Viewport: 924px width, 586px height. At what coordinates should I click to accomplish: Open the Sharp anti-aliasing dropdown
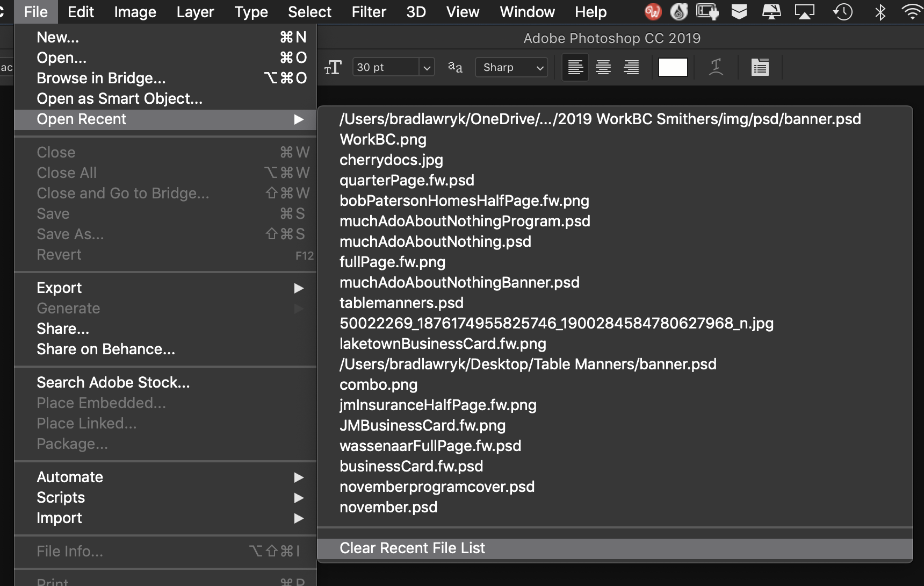(511, 67)
